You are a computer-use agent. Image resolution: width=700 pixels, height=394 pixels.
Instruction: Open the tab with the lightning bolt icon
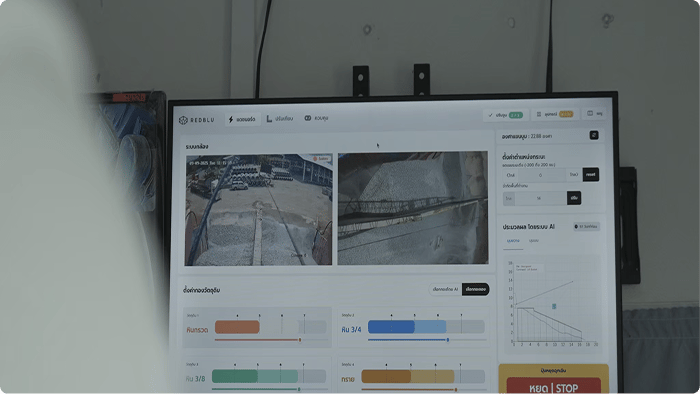[242, 119]
